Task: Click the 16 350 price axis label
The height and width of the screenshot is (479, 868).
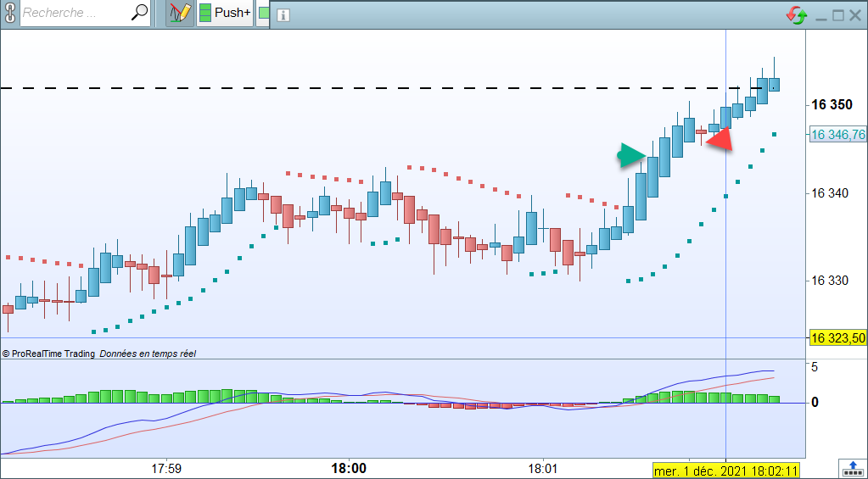Action: pos(832,104)
